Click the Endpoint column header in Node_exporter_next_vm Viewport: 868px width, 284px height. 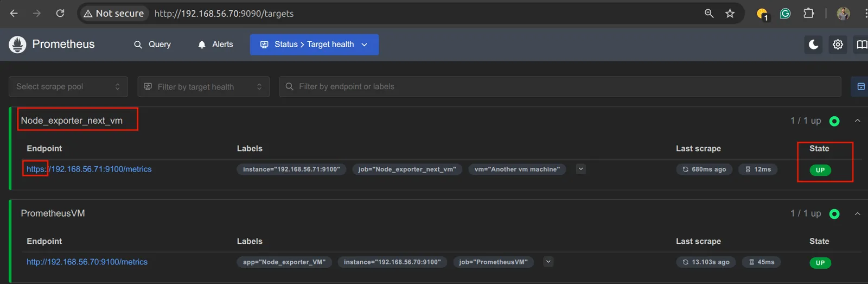(44, 148)
